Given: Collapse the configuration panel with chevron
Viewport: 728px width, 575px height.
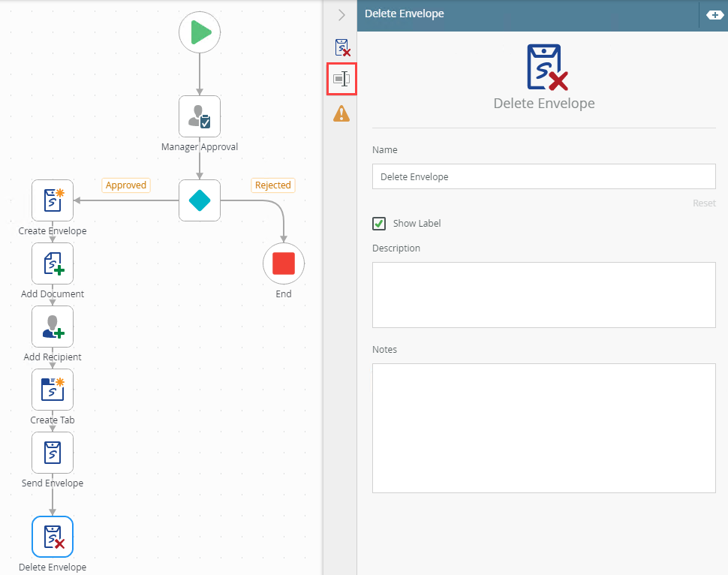Looking at the screenshot, I should (x=341, y=15).
